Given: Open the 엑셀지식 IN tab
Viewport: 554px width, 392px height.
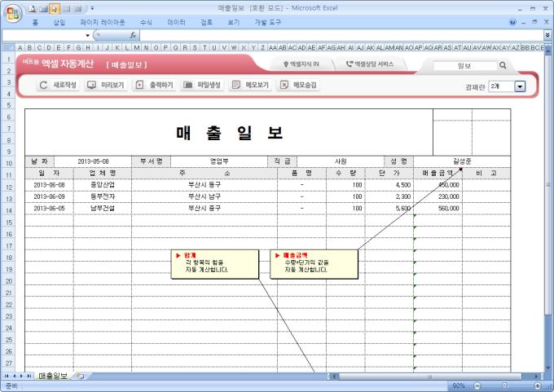Looking at the screenshot, I should click(301, 64).
